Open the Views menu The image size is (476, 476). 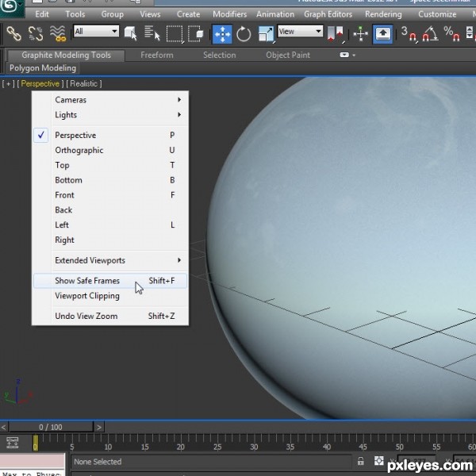click(x=150, y=14)
